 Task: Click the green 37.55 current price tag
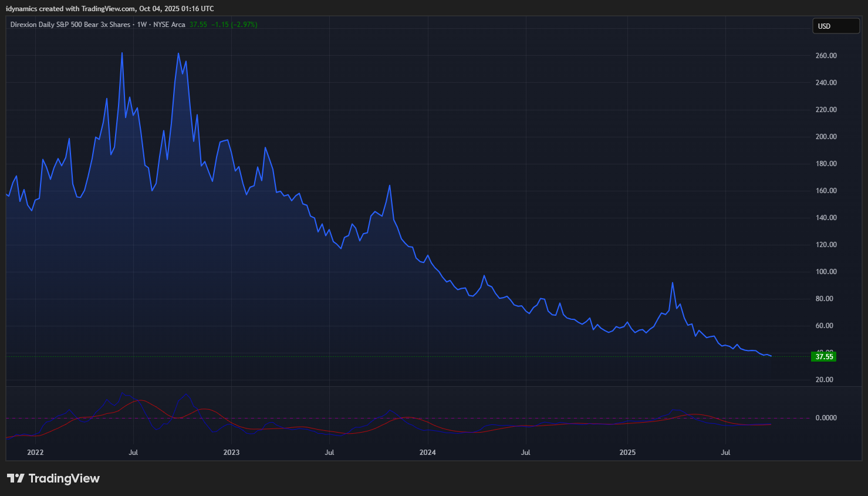coord(823,356)
